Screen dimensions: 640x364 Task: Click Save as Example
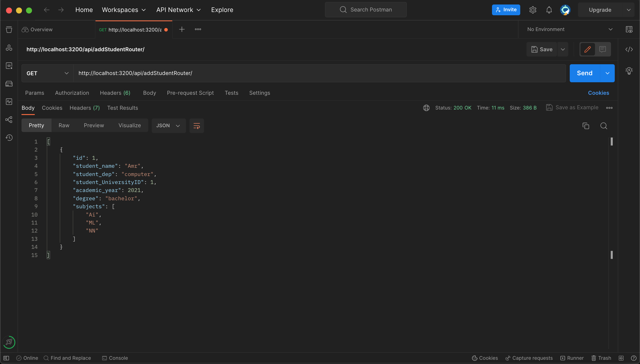click(x=572, y=107)
